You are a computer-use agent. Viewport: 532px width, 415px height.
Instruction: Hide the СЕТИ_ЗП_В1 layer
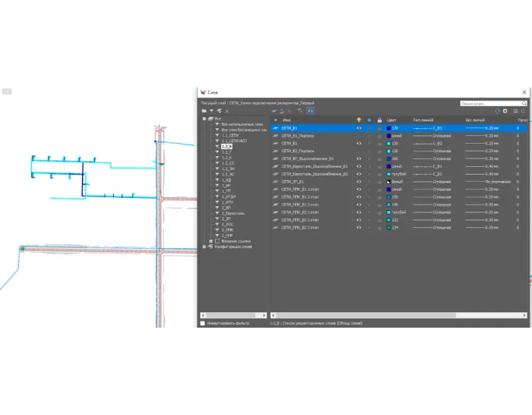[x=358, y=182]
